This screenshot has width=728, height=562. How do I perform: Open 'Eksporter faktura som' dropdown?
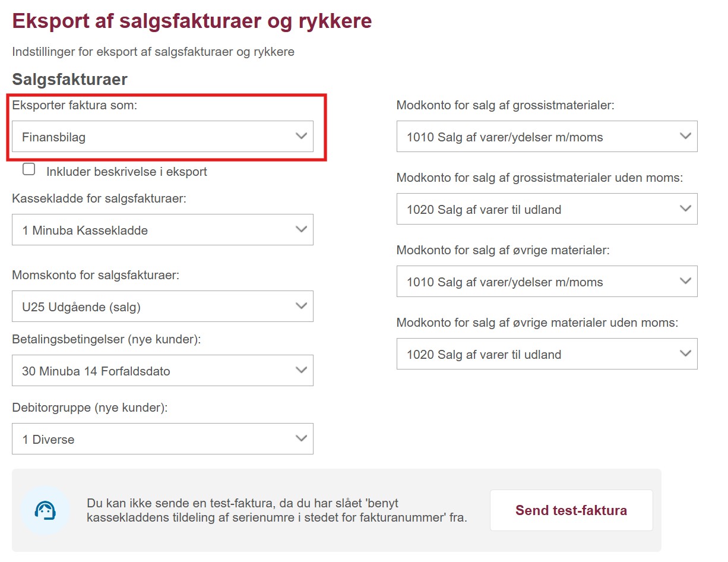(x=162, y=137)
